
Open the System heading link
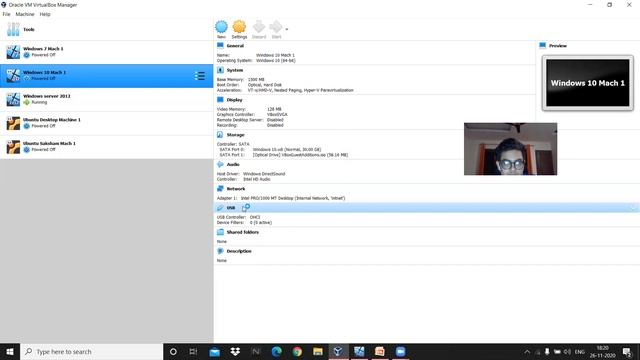click(x=235, y=70)
